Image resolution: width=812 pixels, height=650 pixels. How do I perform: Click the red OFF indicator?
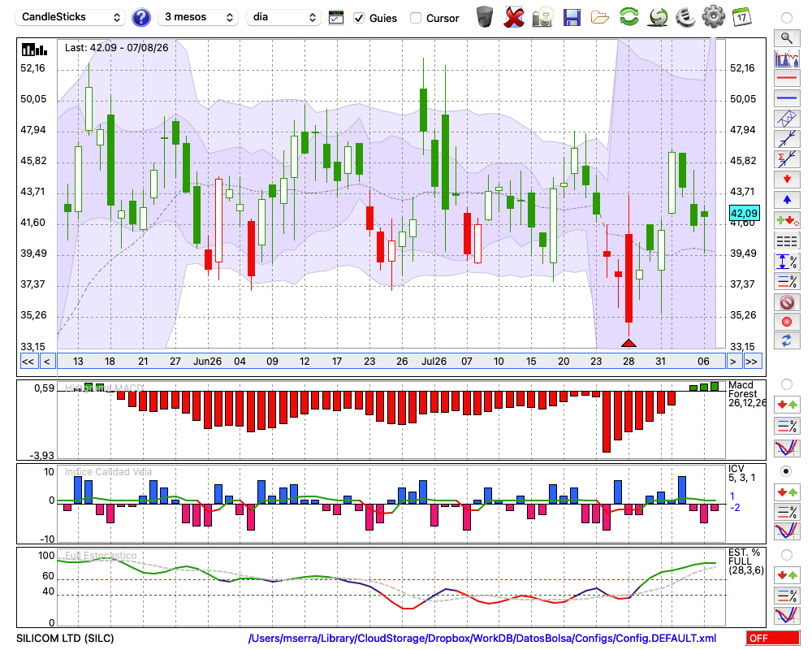click(x=773, y=638)
